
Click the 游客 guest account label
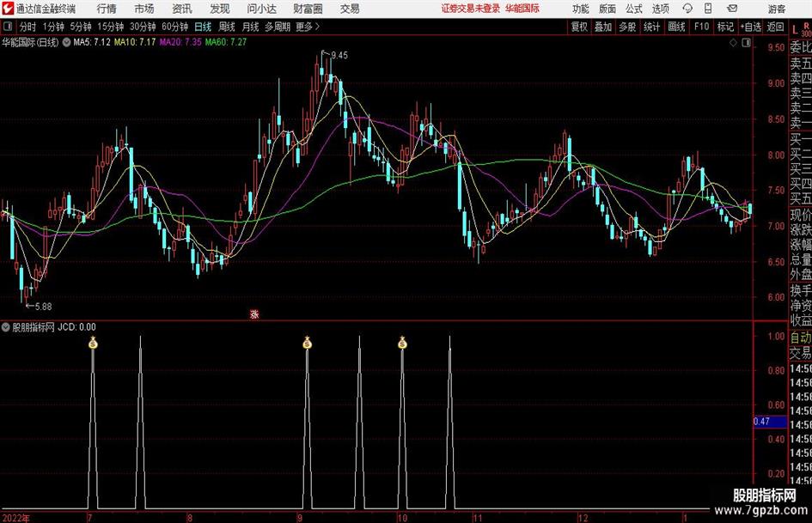pos(777,9)
